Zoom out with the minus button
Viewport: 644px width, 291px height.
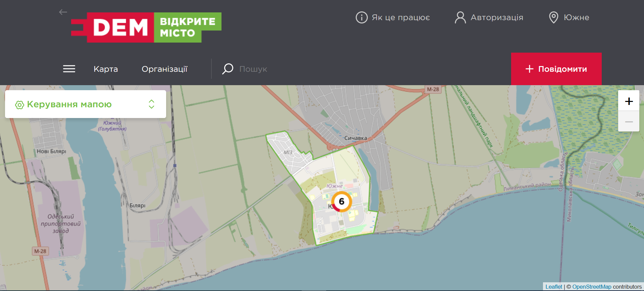coord(629,122)
